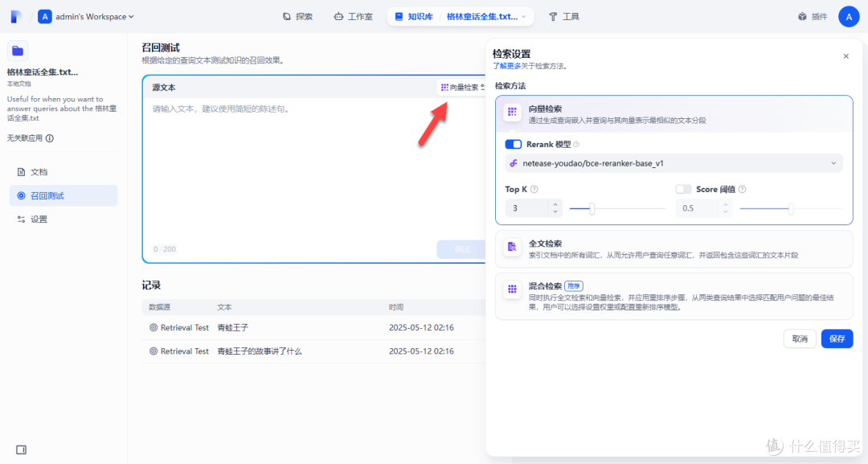Select the 全文检索 retrieval method
Viewport: 868px width, 464px height.
[x=674, y=249]
